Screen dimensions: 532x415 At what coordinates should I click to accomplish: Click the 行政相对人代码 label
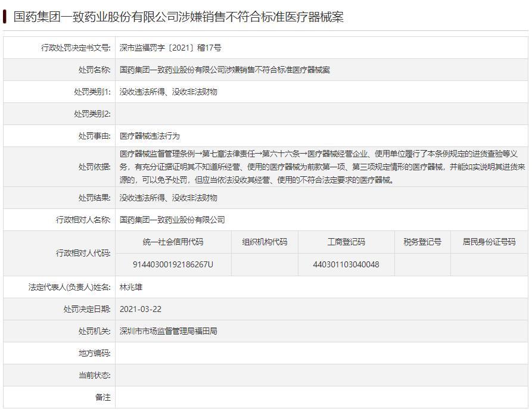tap(83, 253)
